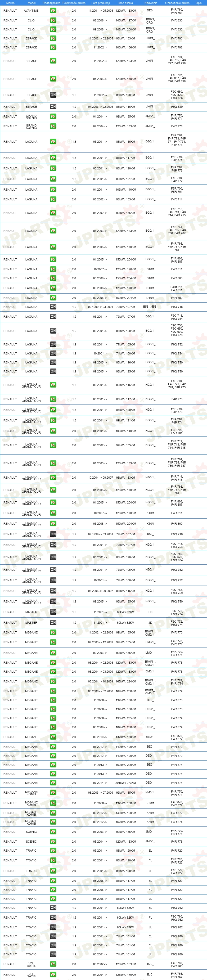
Task: Select the petrol icon for MEGANE 165kW / 224KM
Action: (x=53, y=681)
